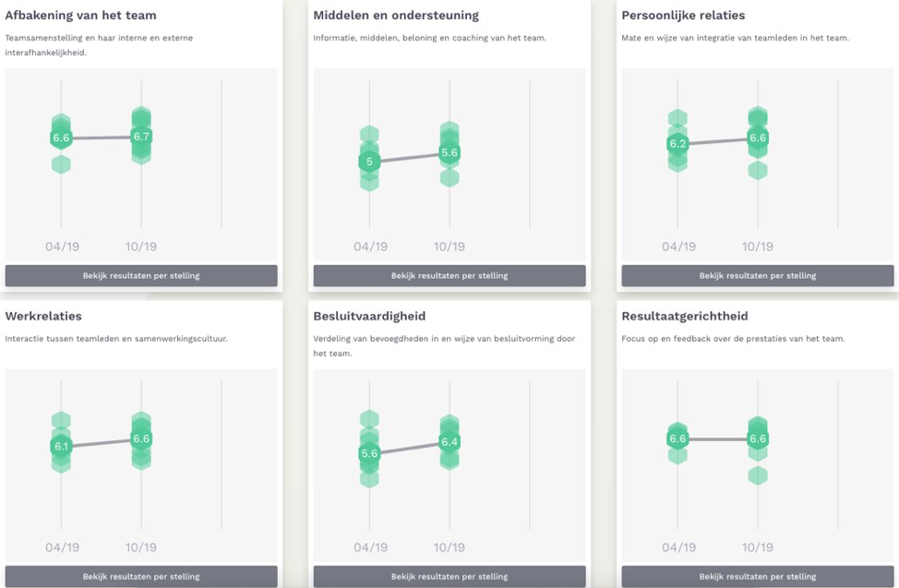This screenshot has width=899, height=588.
Task: Open 'Bekijk resultaten per stelling' under Resultaatgerichtheid
Action: [x=757, y=576]
